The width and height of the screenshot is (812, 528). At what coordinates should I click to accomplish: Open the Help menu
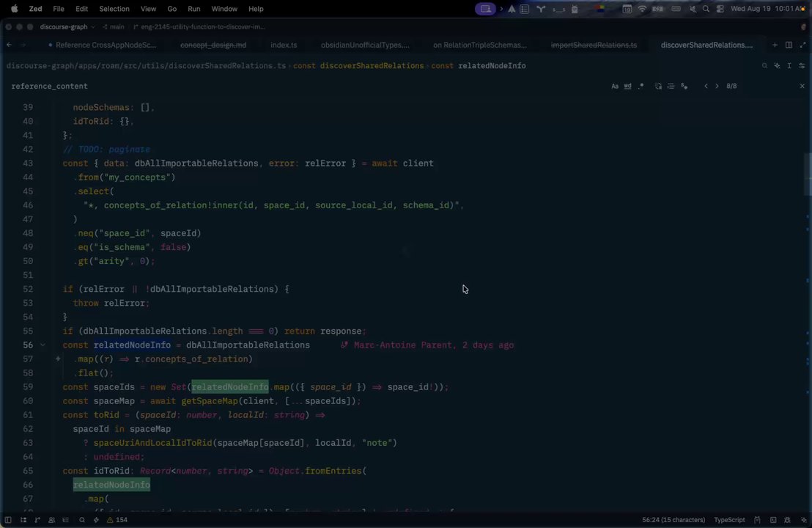click(256, 9)
